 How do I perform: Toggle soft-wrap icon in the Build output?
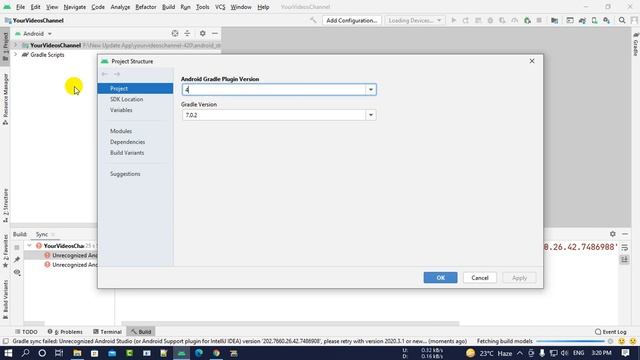coord(624,247)
